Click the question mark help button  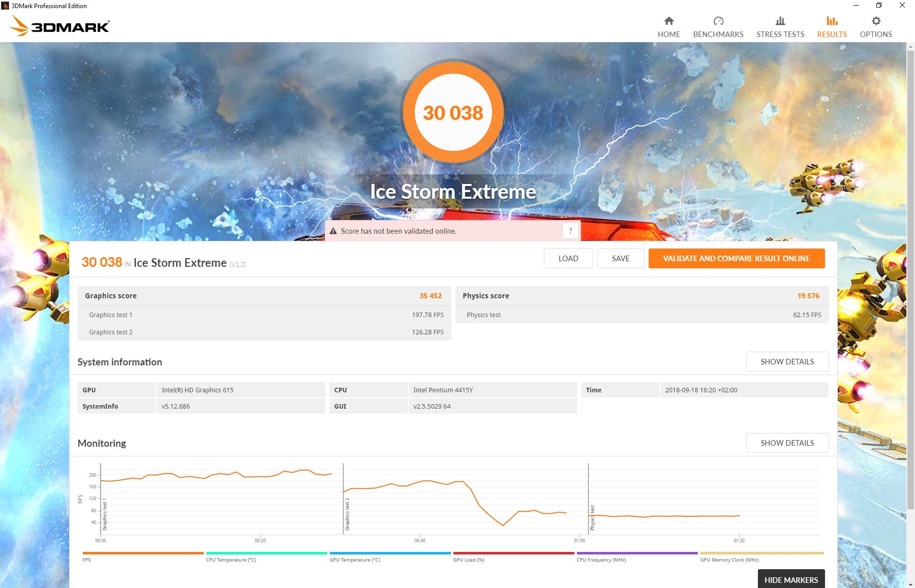[570, 231]
